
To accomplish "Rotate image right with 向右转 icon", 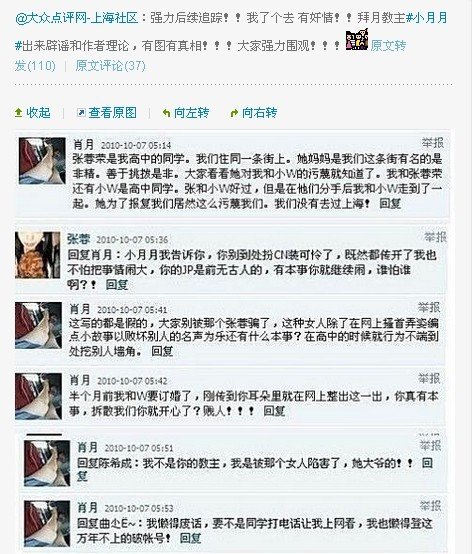I will coord(234,113).
